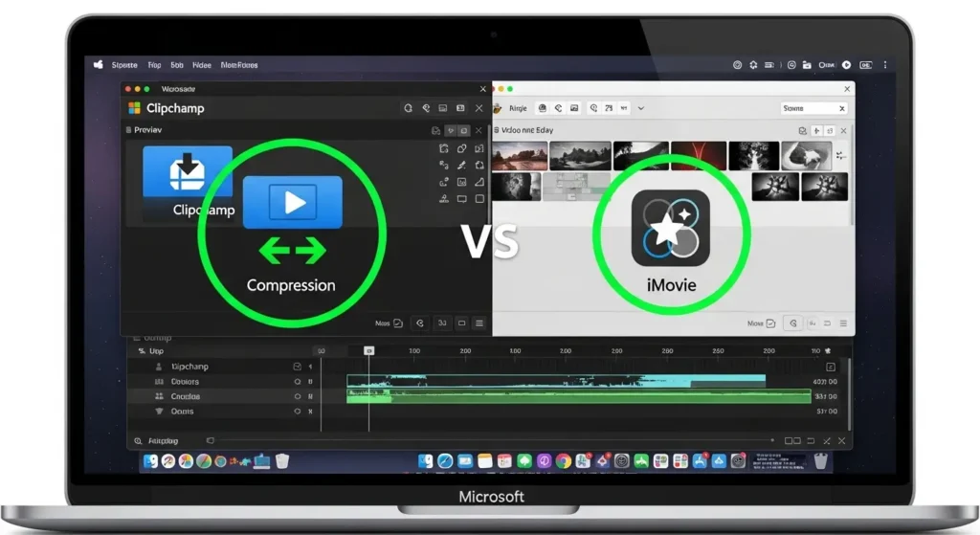Image resolution: width=980 pixels, height=535 pixels.
Task: Open Safari compass icon in the dock
Action: pos(445,461)
